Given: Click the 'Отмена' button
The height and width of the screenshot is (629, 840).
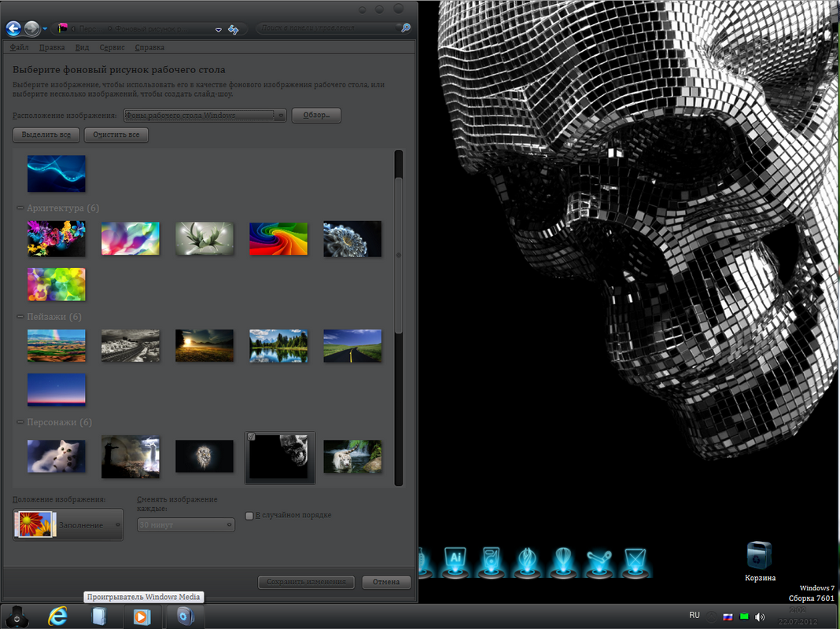Looking at the screenshot, I should tap(386, 582).
